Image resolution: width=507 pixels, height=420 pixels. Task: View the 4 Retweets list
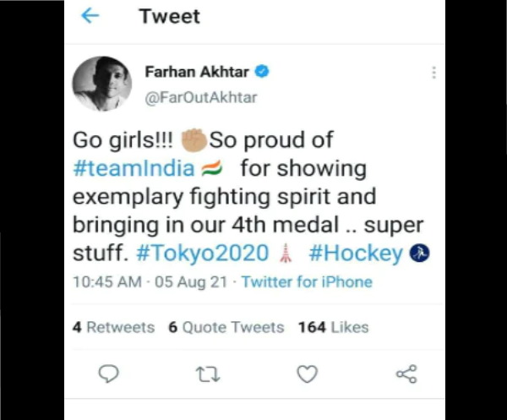(114, 327)
